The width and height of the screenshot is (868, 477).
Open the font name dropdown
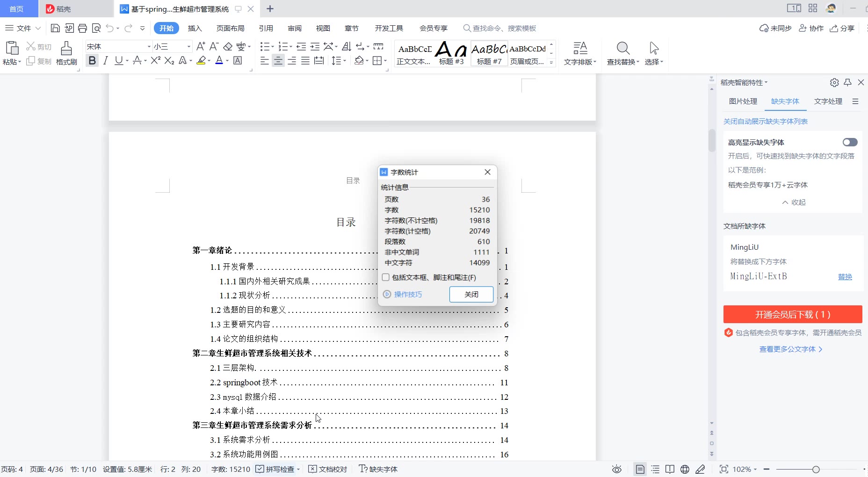click(149, 46)
